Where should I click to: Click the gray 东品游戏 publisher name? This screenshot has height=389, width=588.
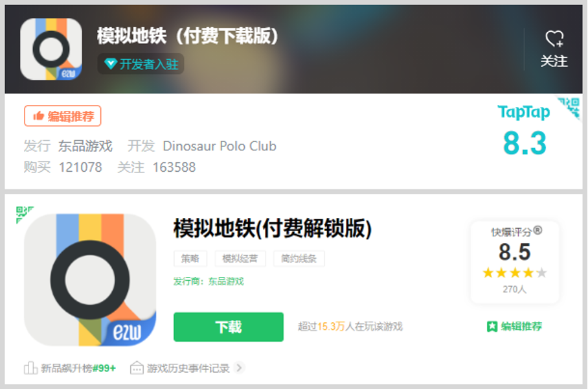[85, 146]
